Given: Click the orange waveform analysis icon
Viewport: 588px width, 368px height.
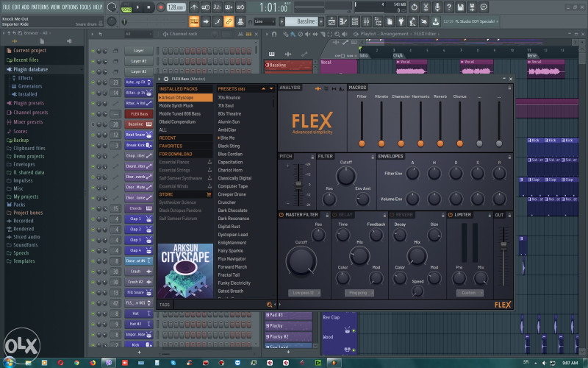Looking at the screenshot, I should [318, 88].
